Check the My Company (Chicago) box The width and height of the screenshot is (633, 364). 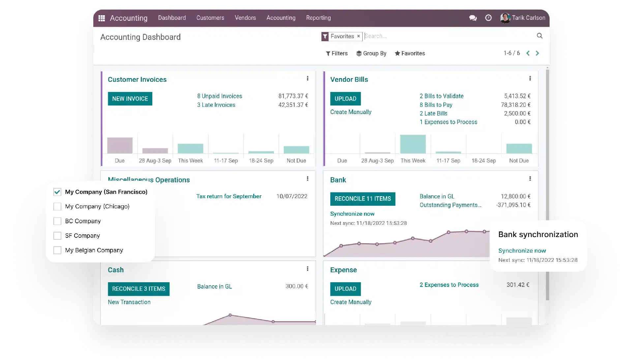57,206
